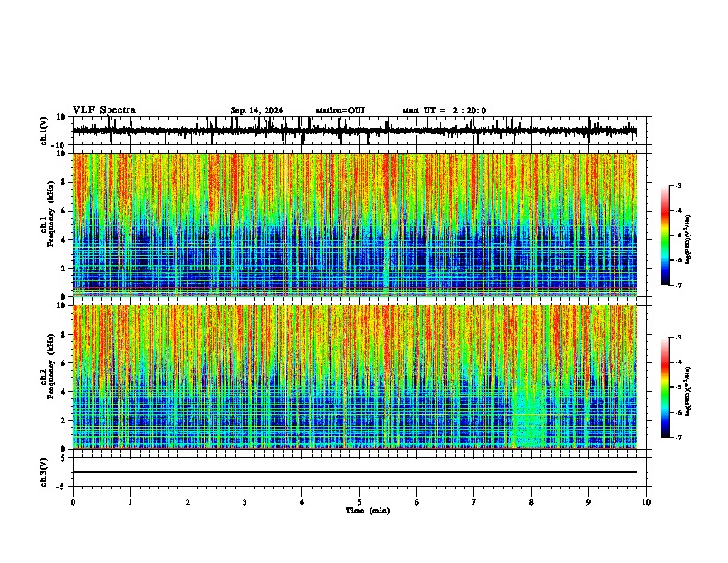728x563 pixels.
Task: Click the '10' tick on the time axis
Action: (x=646, y=502)
